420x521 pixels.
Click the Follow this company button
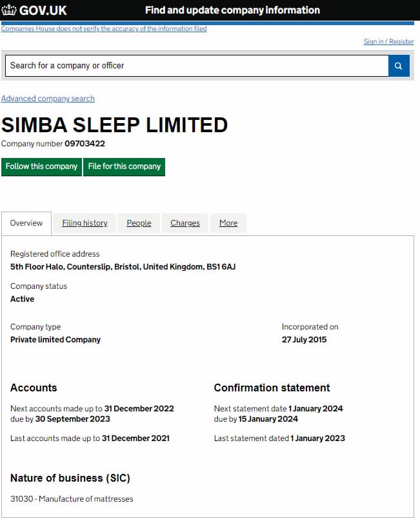(x=41, y=166)
